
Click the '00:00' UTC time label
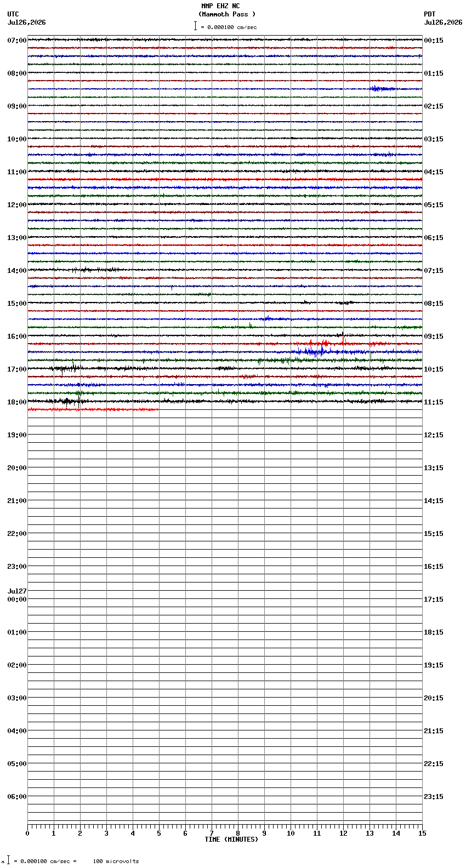point(17,599)
